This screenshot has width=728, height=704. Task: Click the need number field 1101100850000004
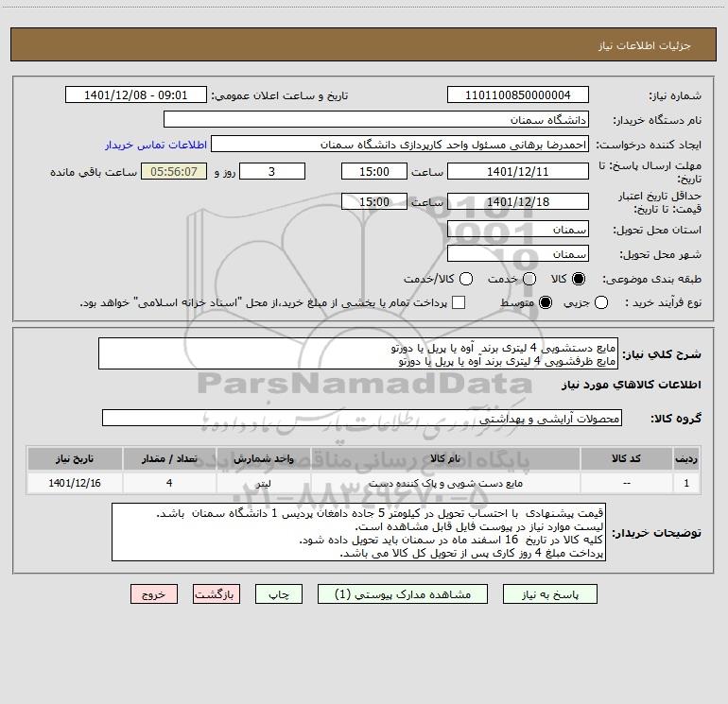coord(518,95)
